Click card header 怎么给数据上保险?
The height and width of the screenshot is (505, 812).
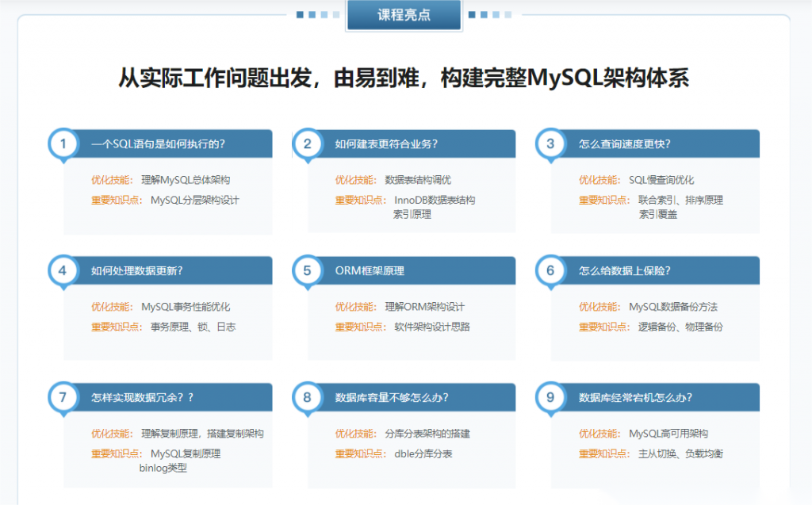(655, 270)
